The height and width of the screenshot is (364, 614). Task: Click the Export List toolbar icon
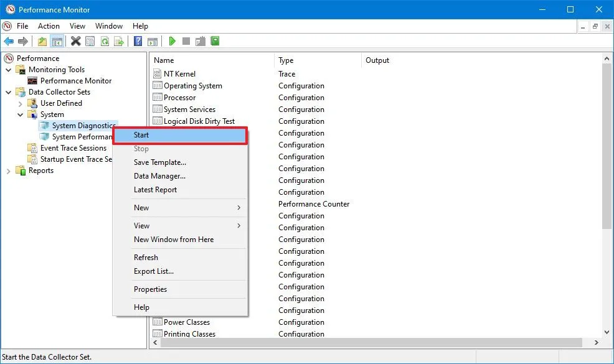pyautogui.click(x=118, y=42)
